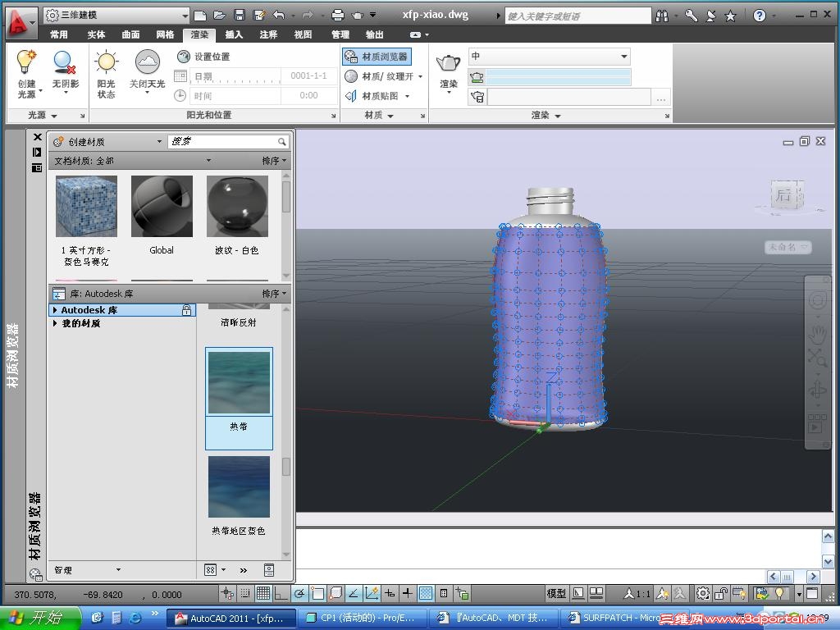Click the Sun Status (阳光状态) icon
This screenshot has height=630, width=840.
pyautogui.click(x=106, y=62)
